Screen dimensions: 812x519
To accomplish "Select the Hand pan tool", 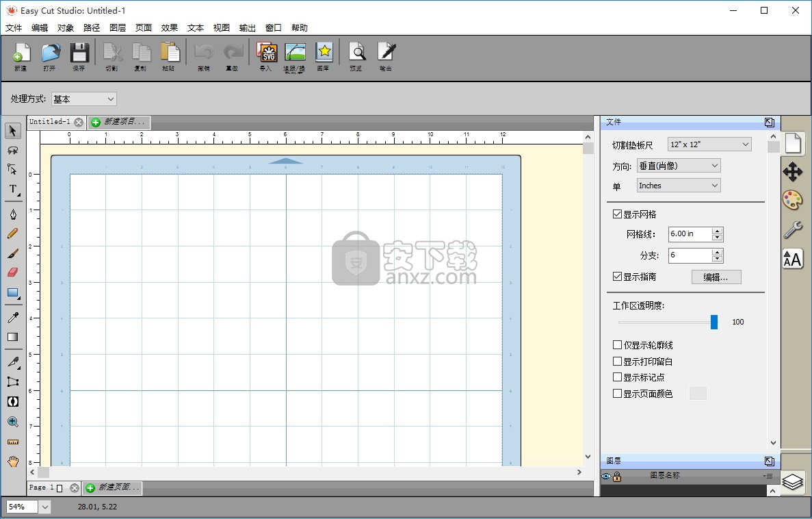I will pos(13,461).
